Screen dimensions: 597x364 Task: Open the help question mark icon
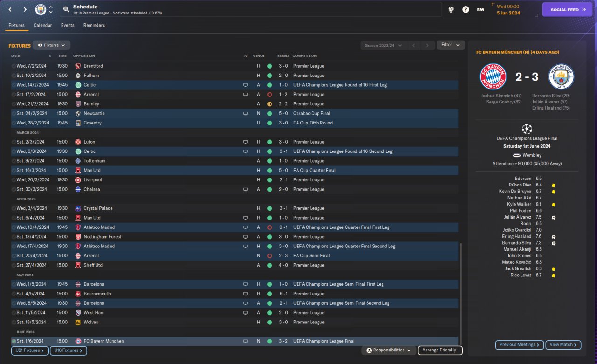pos(465,9)
